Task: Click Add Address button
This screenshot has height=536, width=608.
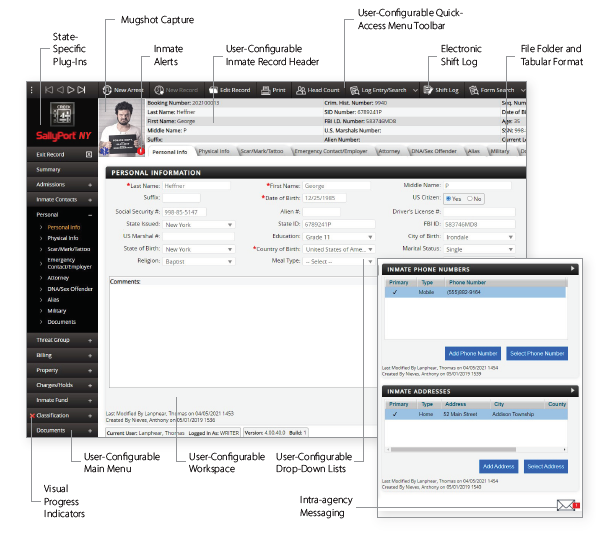Action: tap(498, 466)
